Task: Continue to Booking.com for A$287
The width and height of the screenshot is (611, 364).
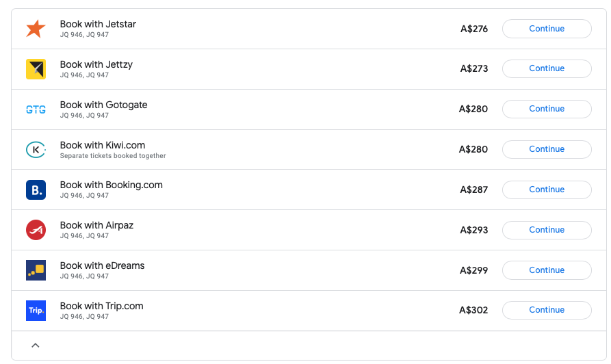Action: pos(546,190)
